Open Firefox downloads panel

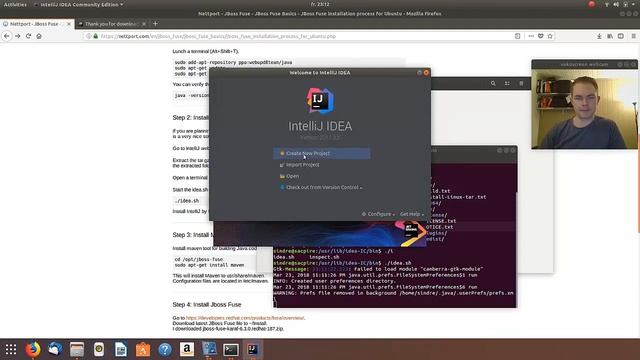click(x=599, y=36)
